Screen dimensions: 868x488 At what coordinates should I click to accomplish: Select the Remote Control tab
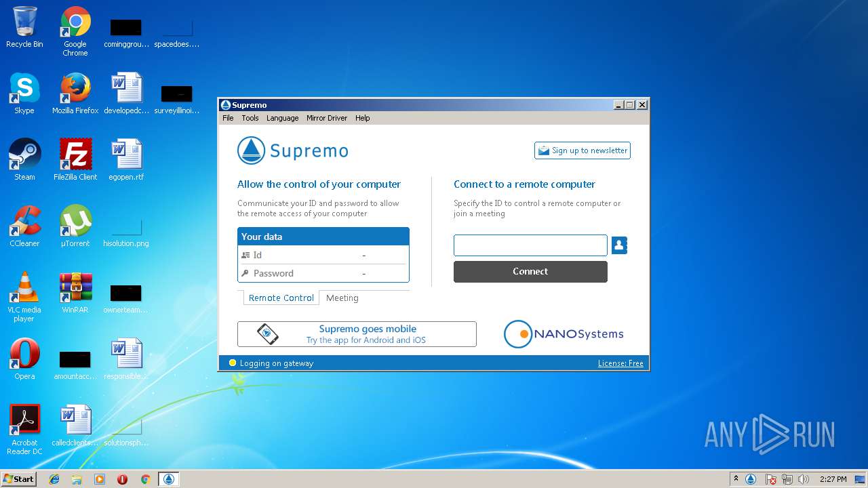(281, 298)
